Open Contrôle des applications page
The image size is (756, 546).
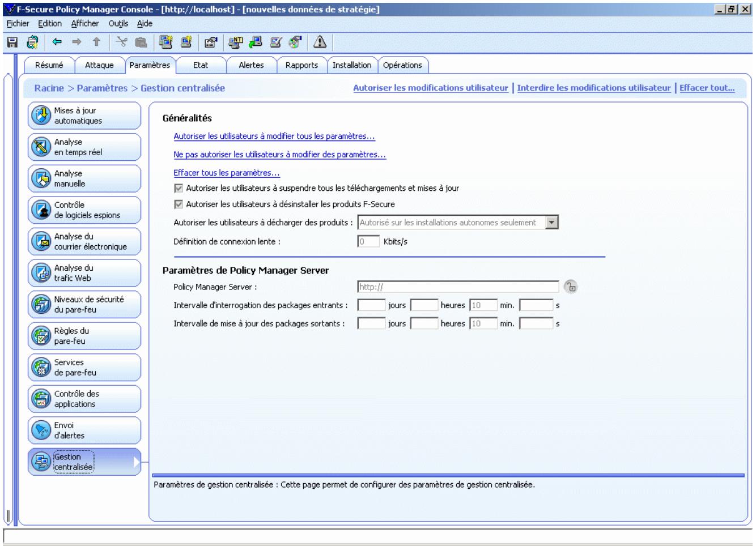pyautogui.click(x=84, y=399)
